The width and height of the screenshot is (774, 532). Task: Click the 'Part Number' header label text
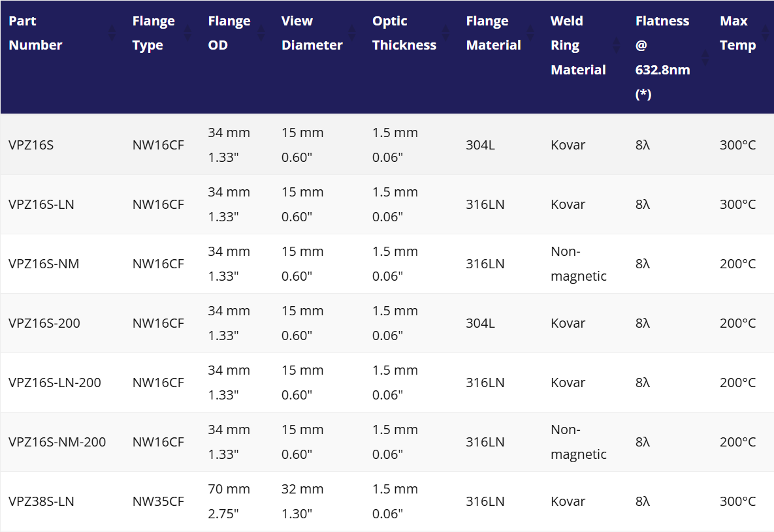click(x=35, y=33)
